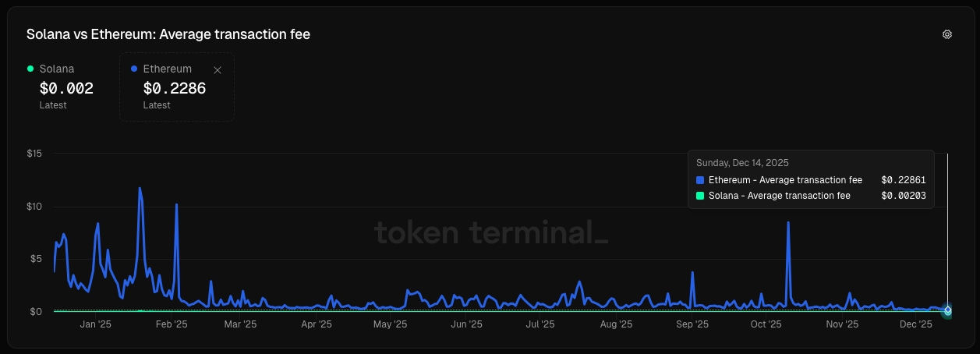Open the chart settings gear icon
The image size is (980, 354).
pyautogui.click(x=947, y=34)
